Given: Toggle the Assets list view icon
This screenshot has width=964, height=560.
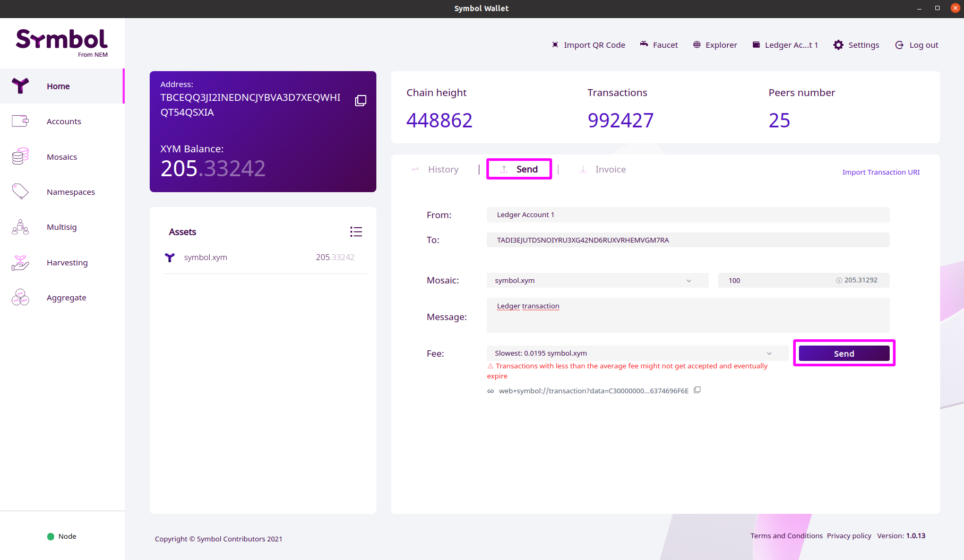Looking at the screenshot, I should 356,231.
